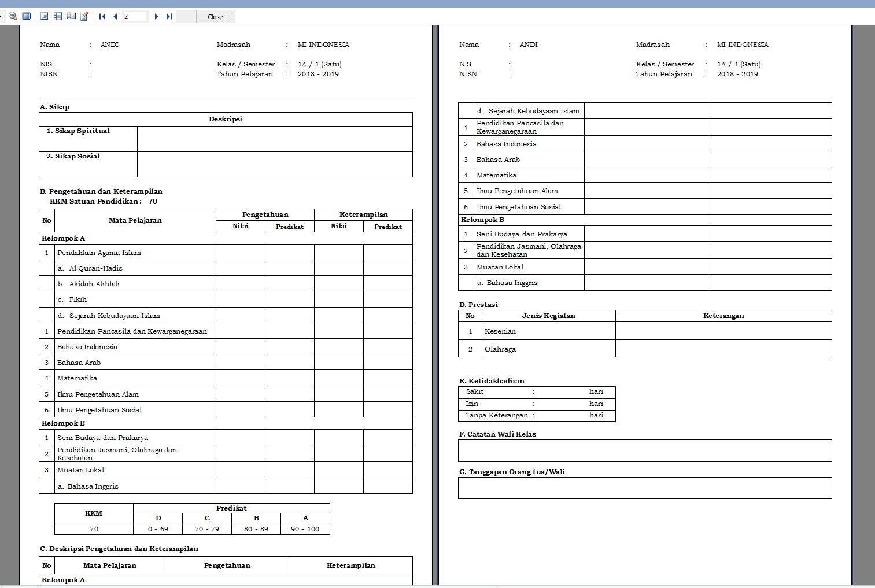Image resolution: width=875 pixels, height=588 pixels.
Task: Select the Sikap Spiritual description cell
Action: [275, 139]
